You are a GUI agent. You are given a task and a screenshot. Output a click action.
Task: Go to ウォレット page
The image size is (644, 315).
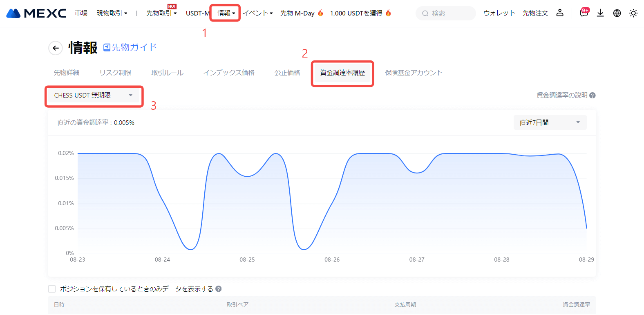[x=499, y=13]
